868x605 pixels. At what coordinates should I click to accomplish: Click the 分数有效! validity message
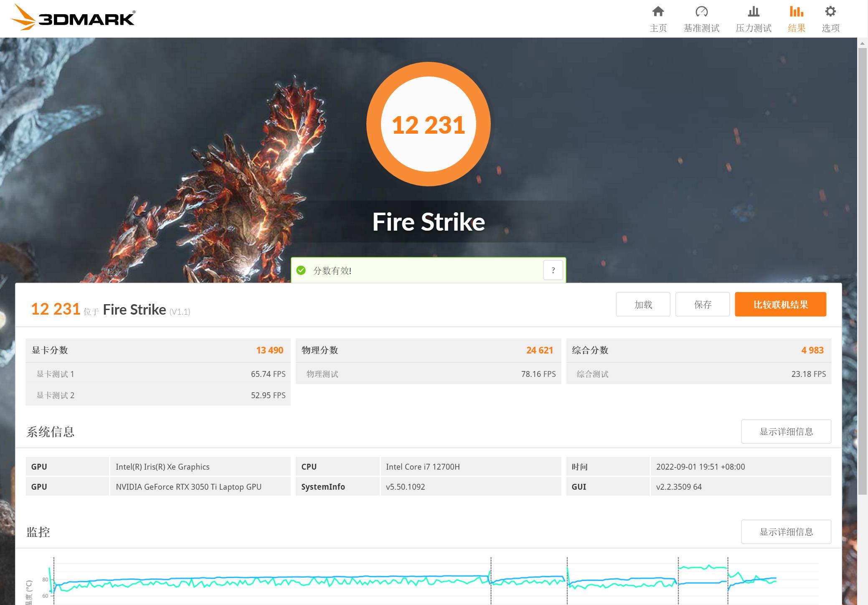click(x=332, y=271)
